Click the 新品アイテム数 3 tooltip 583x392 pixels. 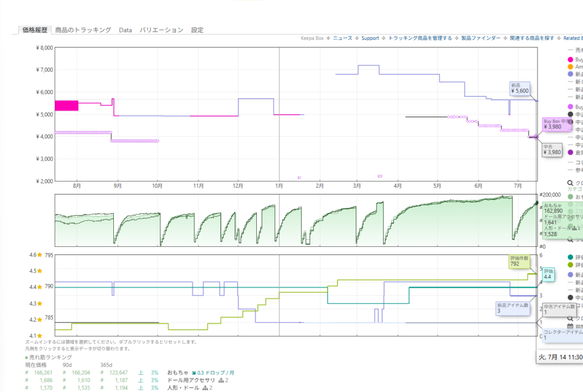point(513,308)
